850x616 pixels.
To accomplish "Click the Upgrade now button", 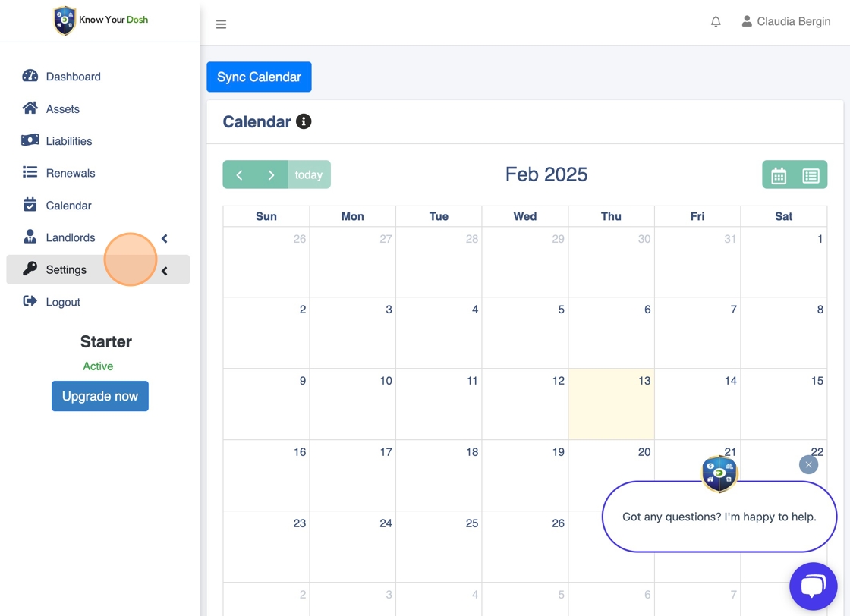I will tap(100, 396).
